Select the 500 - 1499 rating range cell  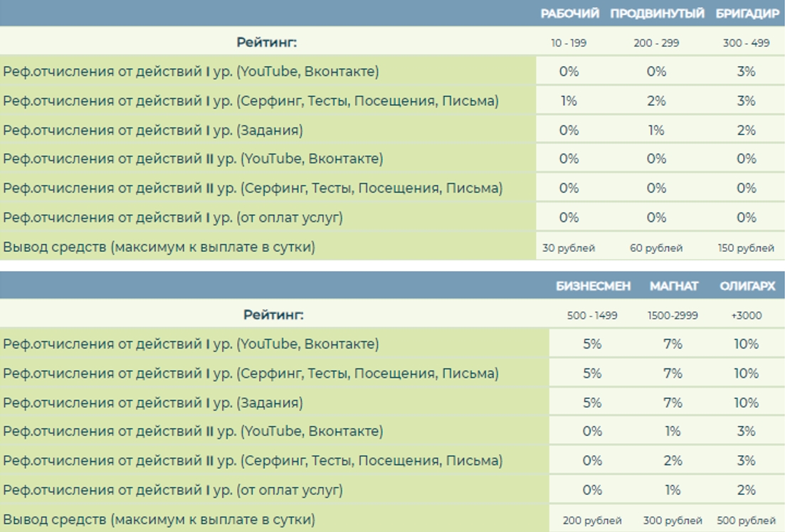coord(592,315)
